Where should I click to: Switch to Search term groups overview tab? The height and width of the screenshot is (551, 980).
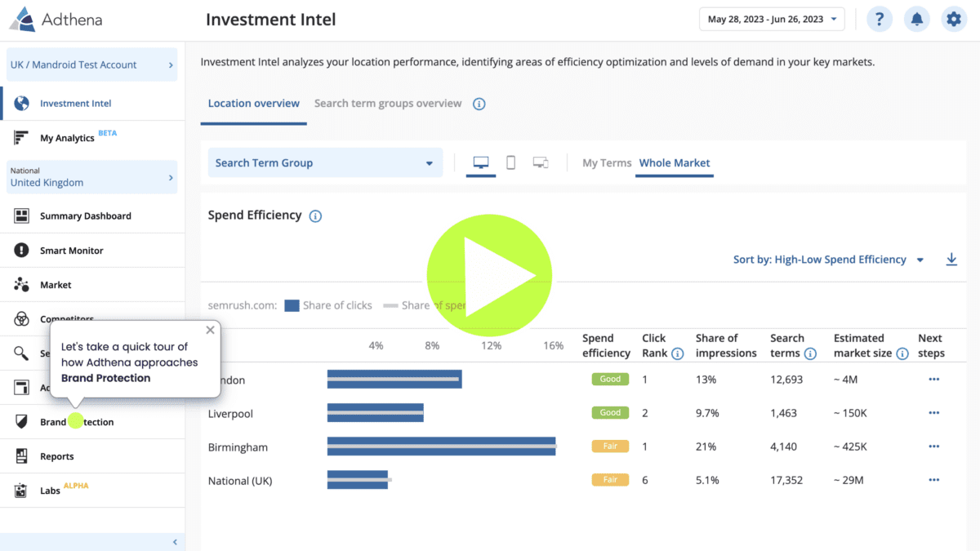387,104
